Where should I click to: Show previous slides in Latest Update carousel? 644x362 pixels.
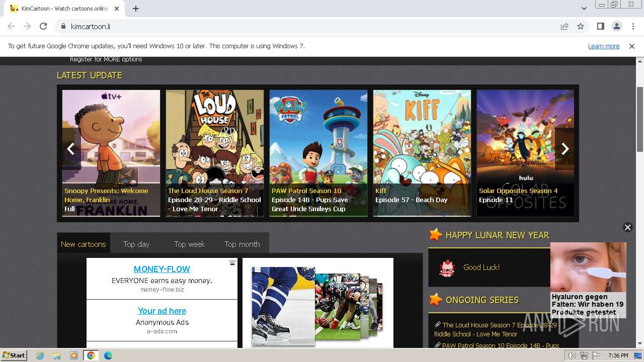click(71, 148)
